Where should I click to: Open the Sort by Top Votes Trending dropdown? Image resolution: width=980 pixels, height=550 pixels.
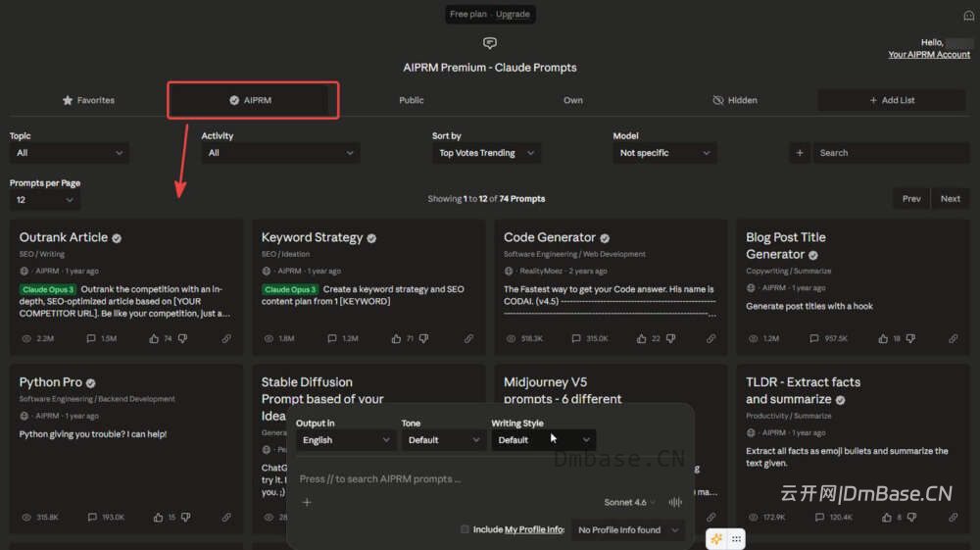(486, 153)
